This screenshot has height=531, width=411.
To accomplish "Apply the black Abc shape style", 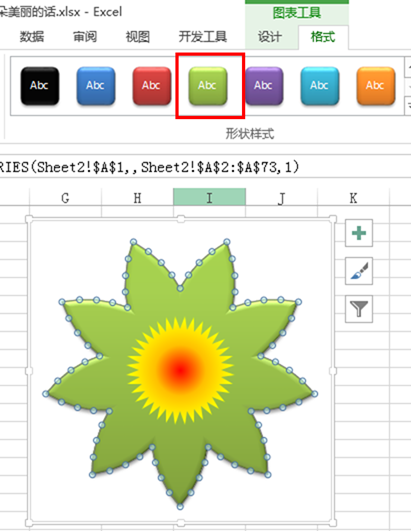I will click(40, 86).
